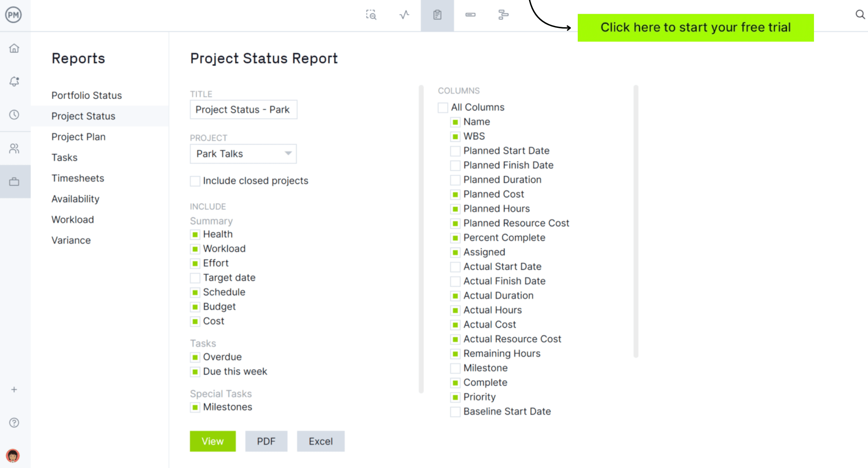This screenshot has width=868, height=468.
Task: Click the home icon in left sidebar
Action: [x=14, y=48]
